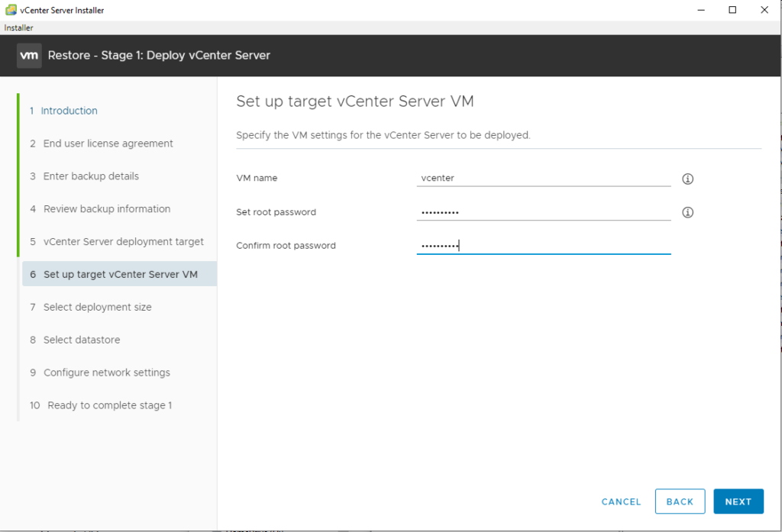782x532 pixels.
Task: Click the BACK button
Action: [680, 501]
